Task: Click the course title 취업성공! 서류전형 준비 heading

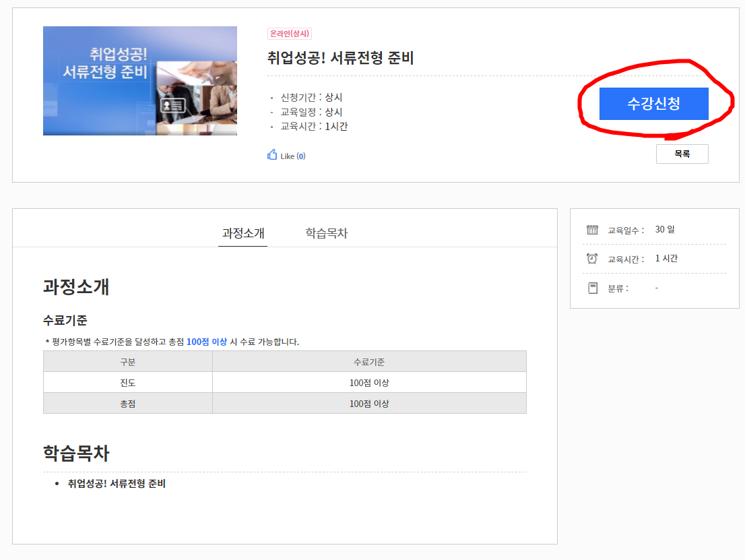Action: pos(340,58)
